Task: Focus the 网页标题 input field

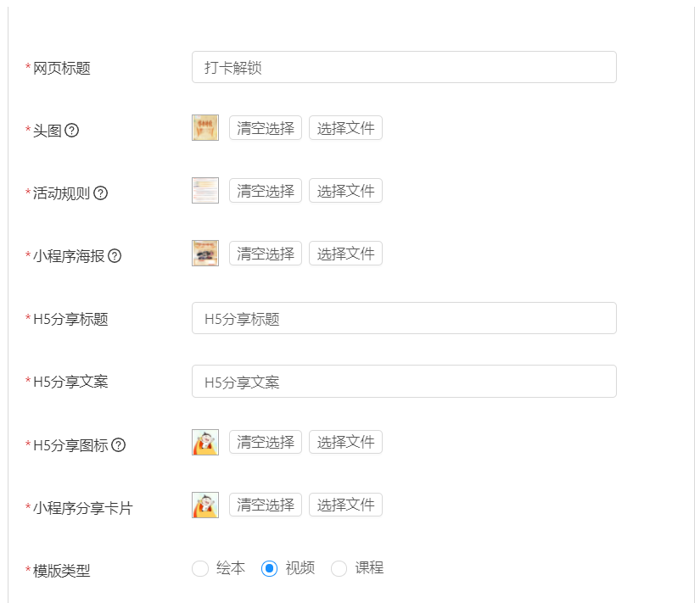Action: click(404, 68)
